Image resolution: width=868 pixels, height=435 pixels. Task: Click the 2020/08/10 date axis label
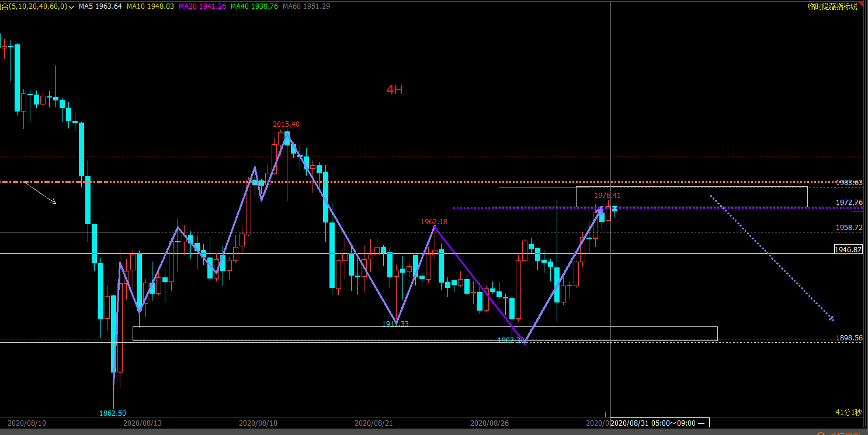(x=26, y=423)
